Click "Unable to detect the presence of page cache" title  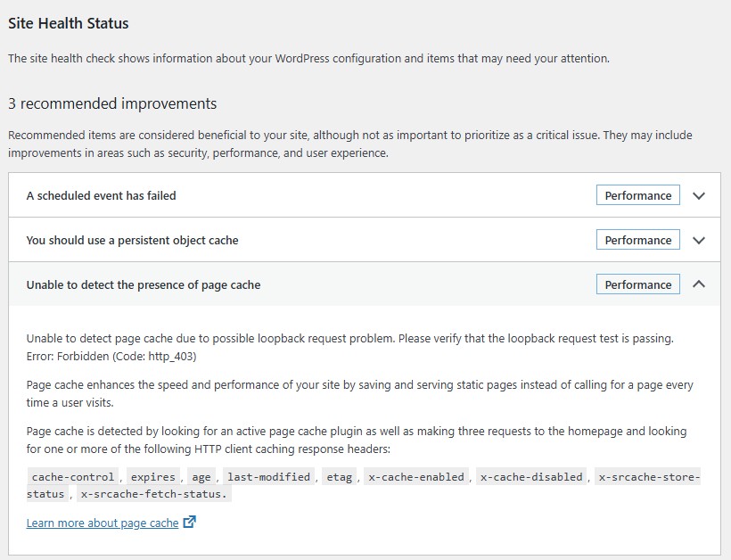[144, 284]
